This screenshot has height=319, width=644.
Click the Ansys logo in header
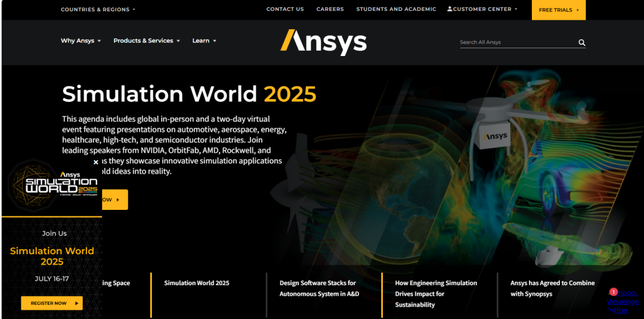point(323,42)
